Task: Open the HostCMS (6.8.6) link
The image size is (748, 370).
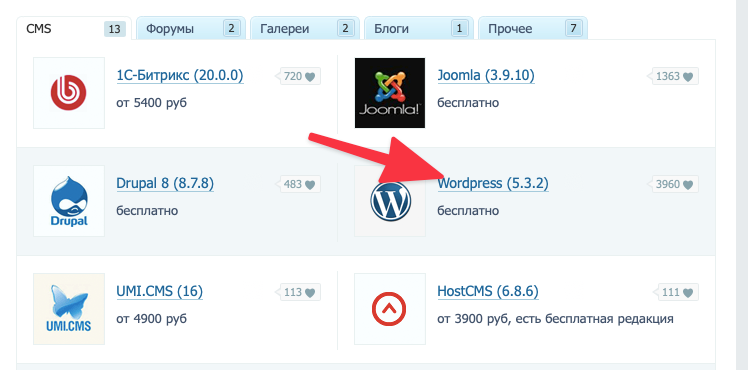Action: click(x=488, y=291)
